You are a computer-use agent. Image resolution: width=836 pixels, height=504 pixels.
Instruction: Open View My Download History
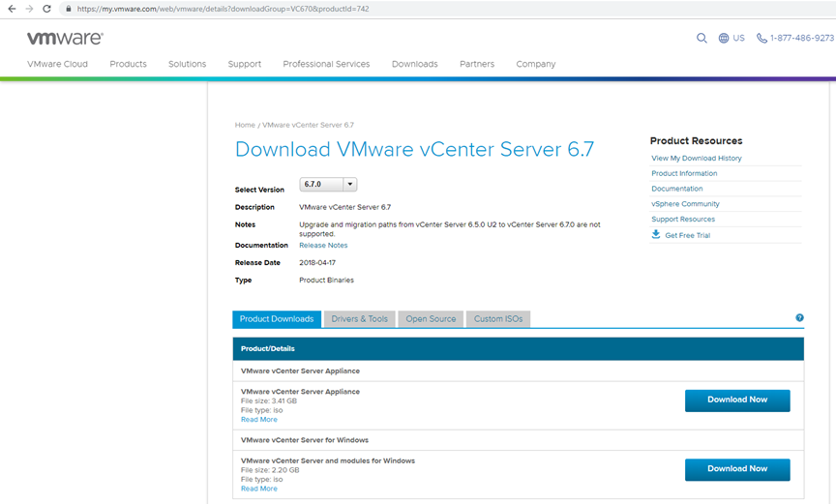(x=697, y=159)
